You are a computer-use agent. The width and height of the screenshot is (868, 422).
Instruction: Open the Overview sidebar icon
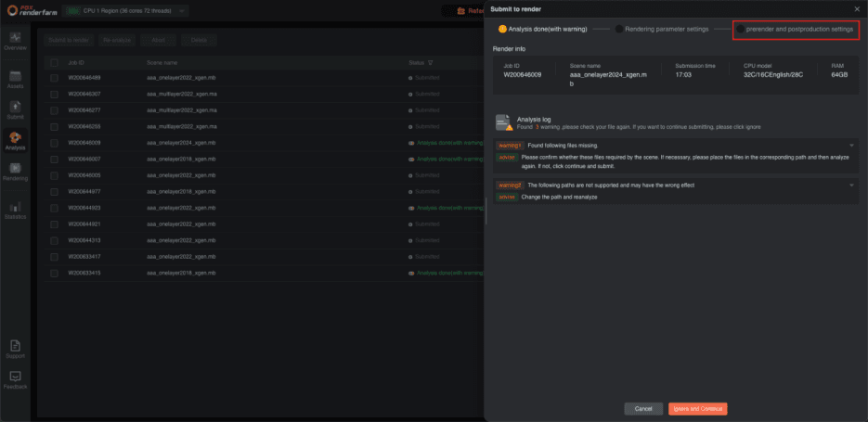point(15,40)
